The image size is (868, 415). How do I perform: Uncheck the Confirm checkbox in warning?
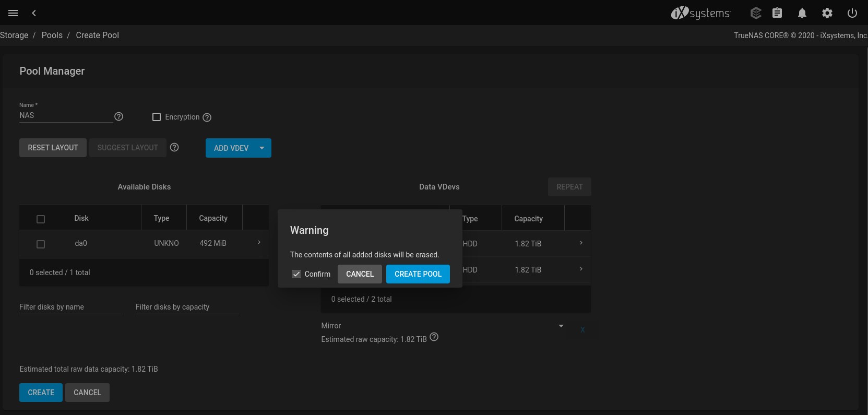[296, 274]
